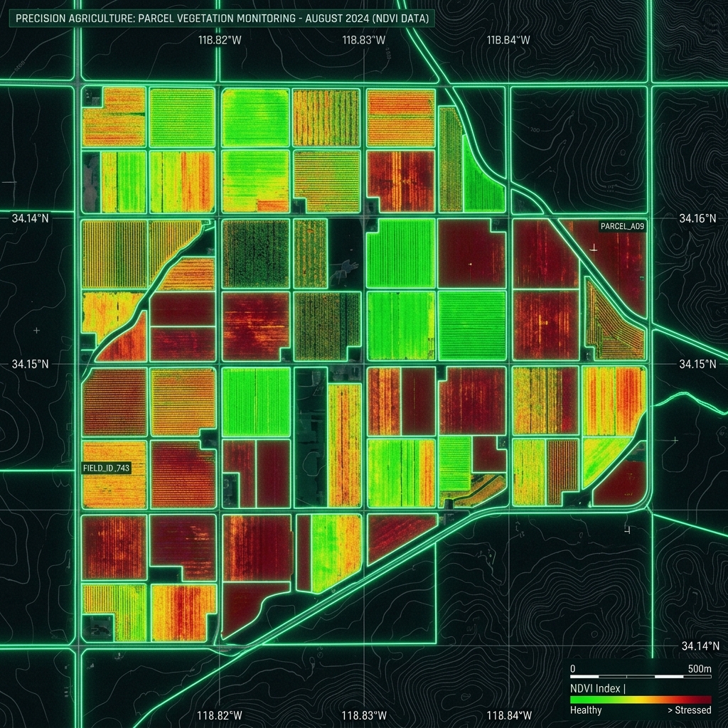Image resolution: width=728 pixels, height=728 pixels.
Task: Click the bottom 118.84°W longitude label
Action: 509,715
